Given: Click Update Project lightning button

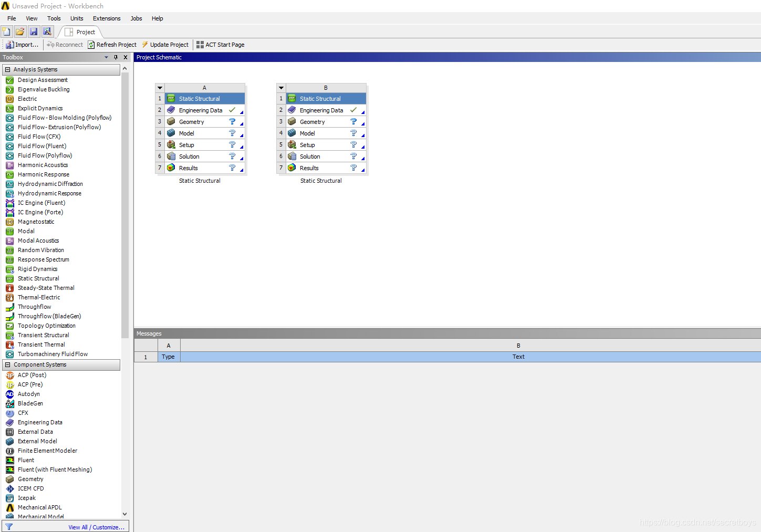Looking at the screenshot, I should click(x=165, y=45).
